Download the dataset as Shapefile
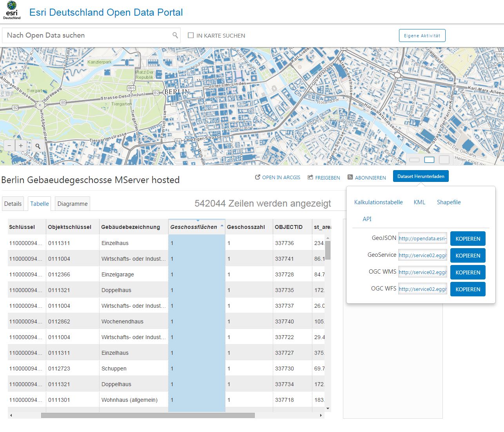The image size is (504, 432). coord(448,202)
